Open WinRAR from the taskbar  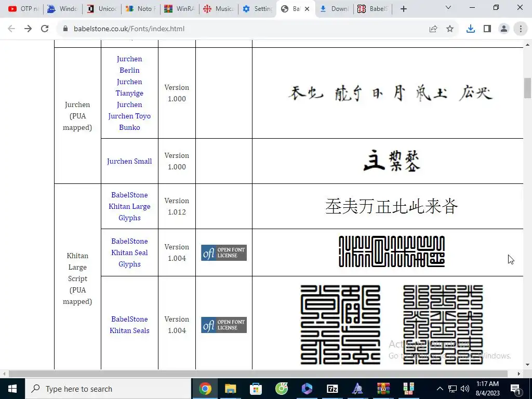[x=383, y=389]
